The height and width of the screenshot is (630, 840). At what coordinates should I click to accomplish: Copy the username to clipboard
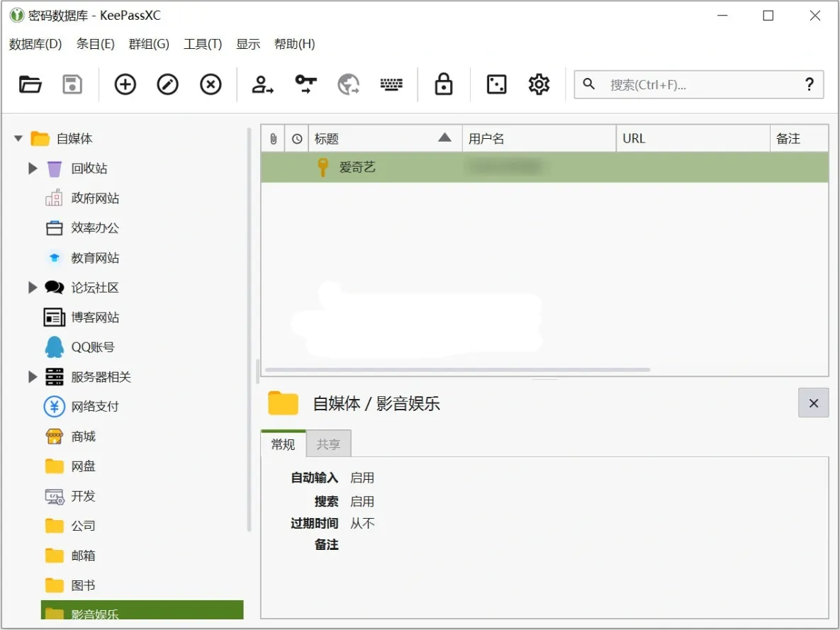262,84
